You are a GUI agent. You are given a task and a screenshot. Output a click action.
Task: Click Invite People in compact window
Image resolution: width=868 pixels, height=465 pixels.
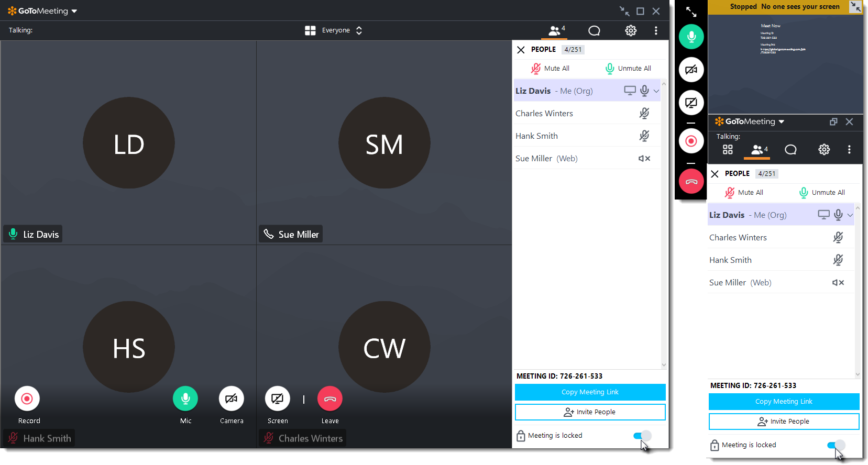(784, 422)
